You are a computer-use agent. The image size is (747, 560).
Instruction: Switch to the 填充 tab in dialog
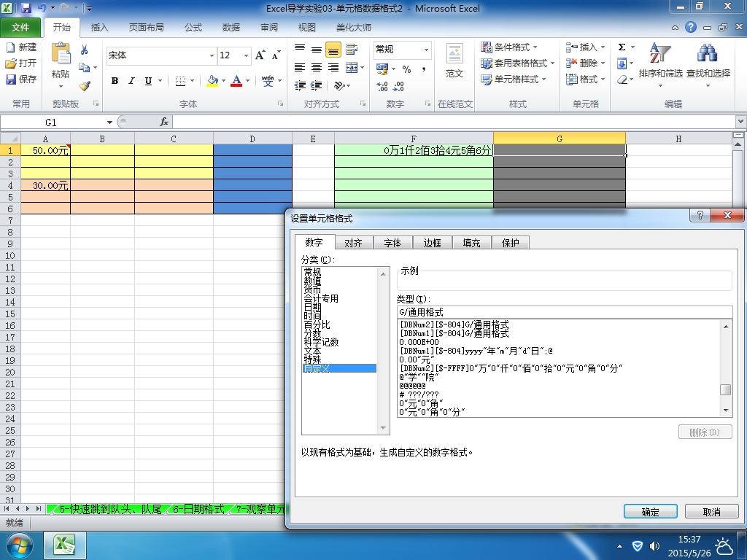click(x=471, y=243)
